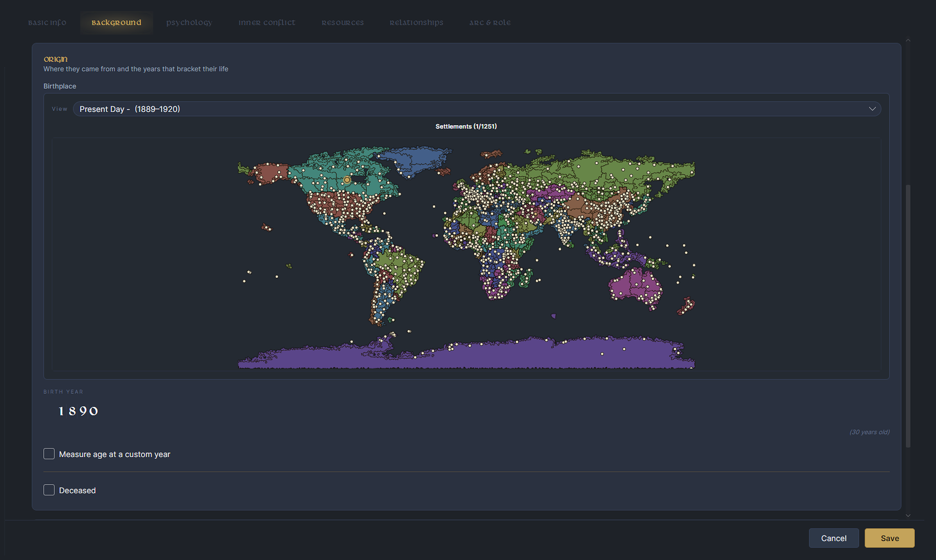
Task: Open the Arc & Role tab
Action: pos(490,23)
